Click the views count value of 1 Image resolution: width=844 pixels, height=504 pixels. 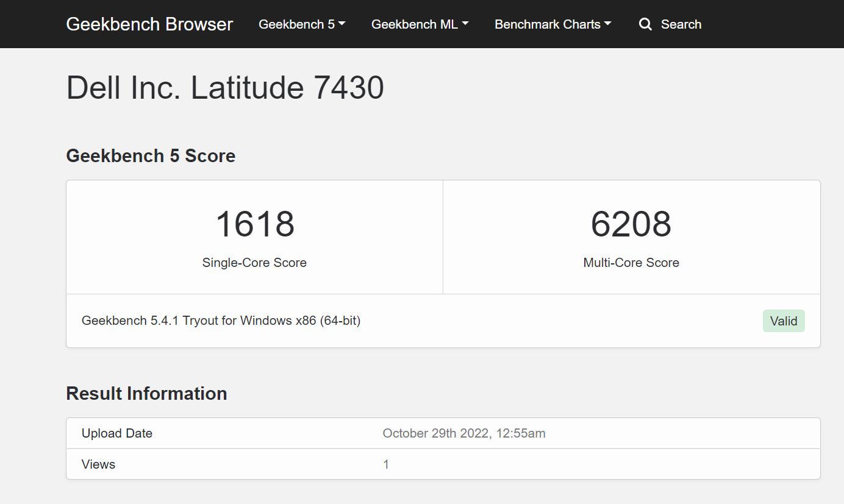coord(385,464)
